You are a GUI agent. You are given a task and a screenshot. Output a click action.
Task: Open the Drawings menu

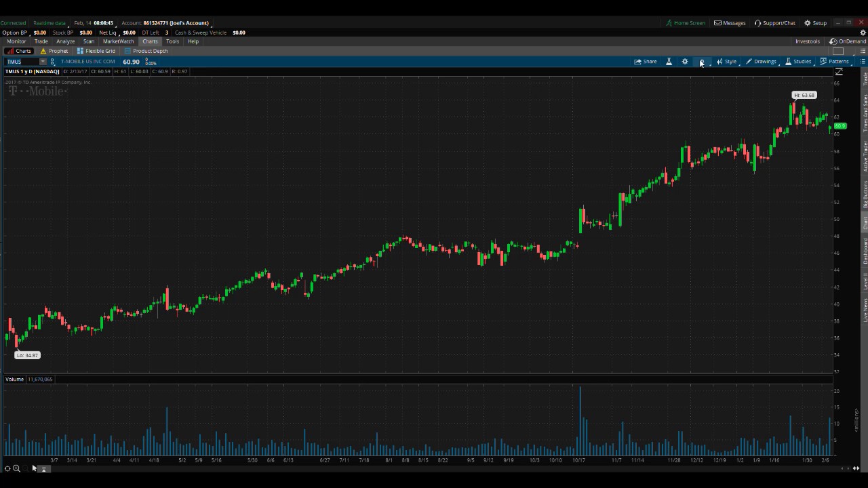click(x=761, y=62)
